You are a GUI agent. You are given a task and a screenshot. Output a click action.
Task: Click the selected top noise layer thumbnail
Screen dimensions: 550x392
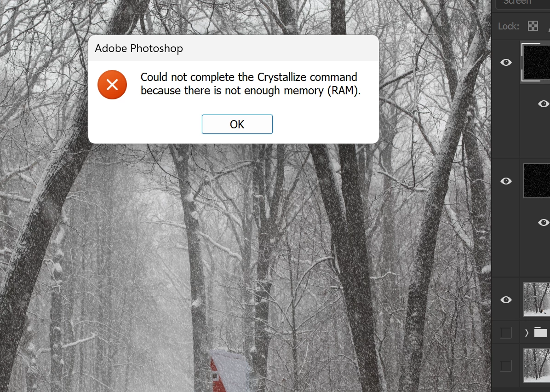coord(537,63)
